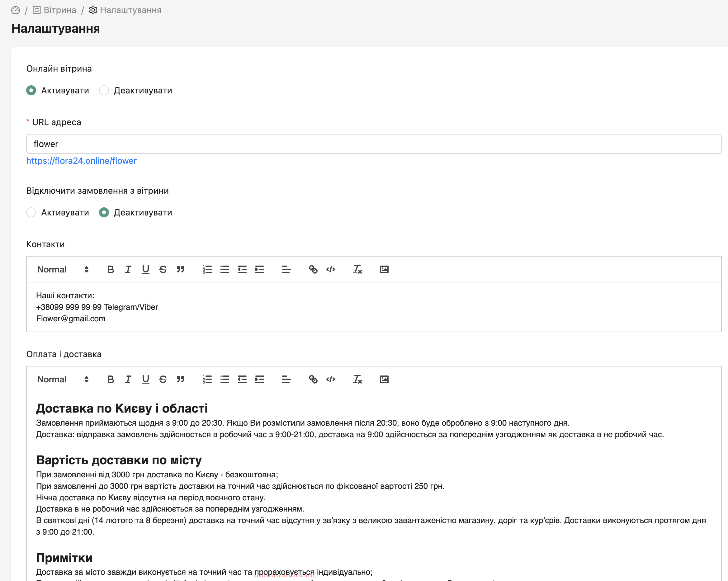Open the flora24.online/flower link
The image size is (728, 581).
tap(81, 161)
